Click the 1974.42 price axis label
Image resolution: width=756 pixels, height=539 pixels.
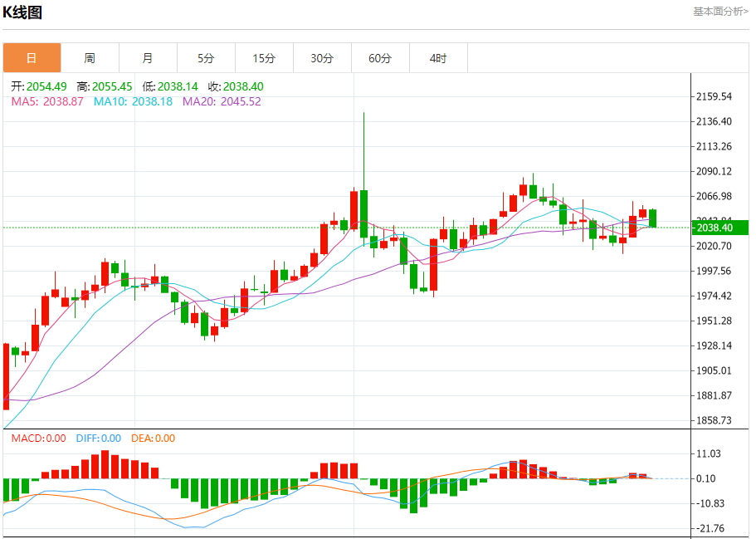(714, 296)
